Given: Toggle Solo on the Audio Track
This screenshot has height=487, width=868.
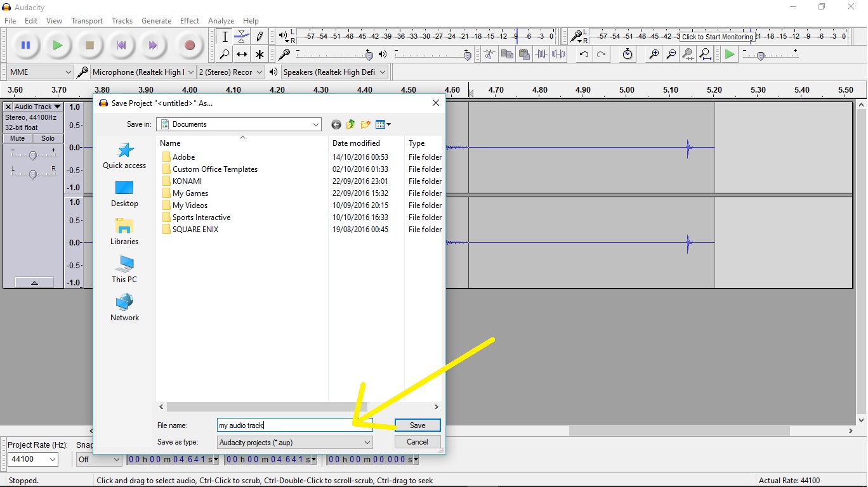Looking at the screenshot, I should click(x=48, y=138).
